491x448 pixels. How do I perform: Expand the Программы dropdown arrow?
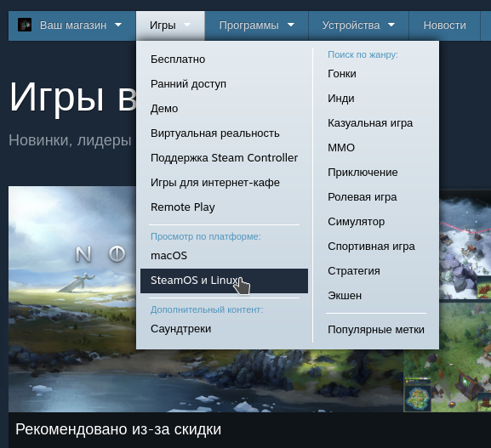tap(291, 25)
